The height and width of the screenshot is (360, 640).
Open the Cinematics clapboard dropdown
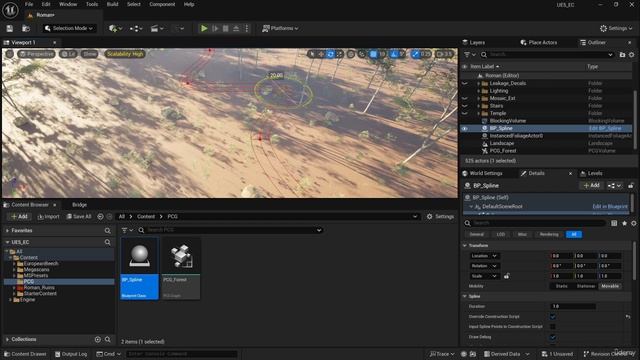(157, 29)
